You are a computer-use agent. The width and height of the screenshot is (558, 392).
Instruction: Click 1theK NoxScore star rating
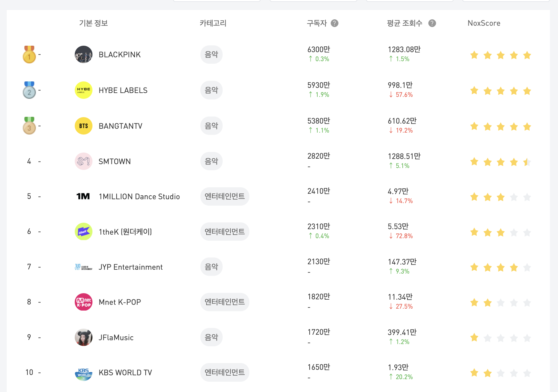click(501, 232)
